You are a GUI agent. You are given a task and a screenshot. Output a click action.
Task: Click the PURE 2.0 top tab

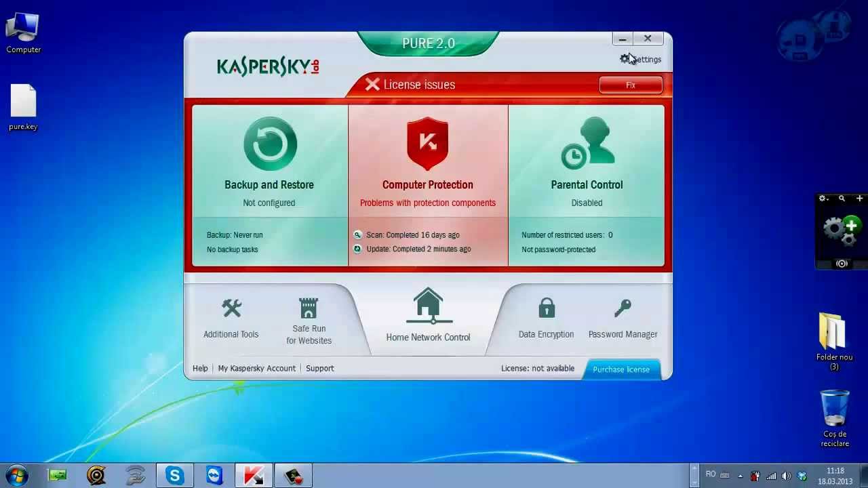[429, 43]
